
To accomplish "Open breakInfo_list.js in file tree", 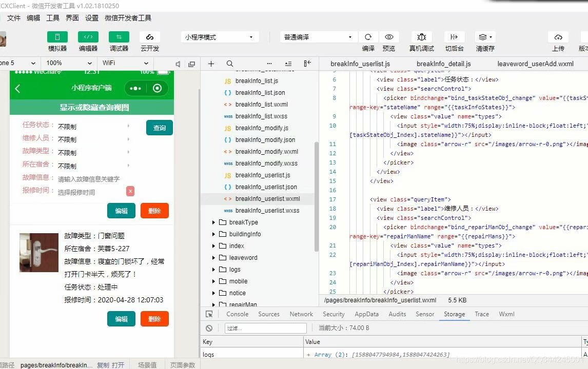I will pyautogui.click(x=257, y=81).
